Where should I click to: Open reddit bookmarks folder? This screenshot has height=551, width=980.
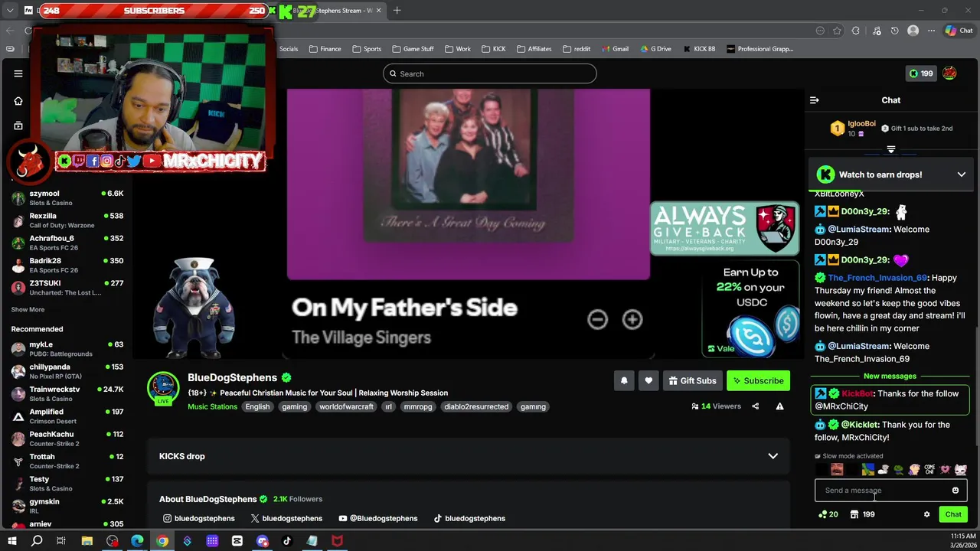(577, 49)
